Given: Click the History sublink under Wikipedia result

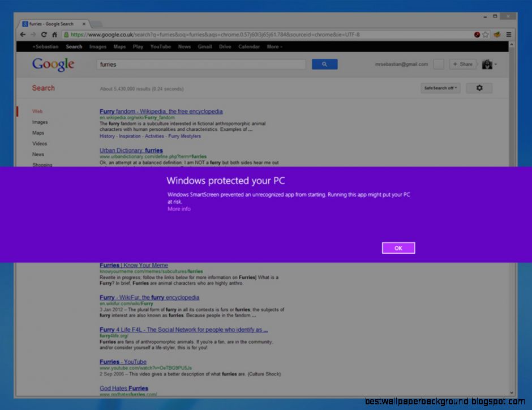Looking at the screenshot, I should click(107, 136).
